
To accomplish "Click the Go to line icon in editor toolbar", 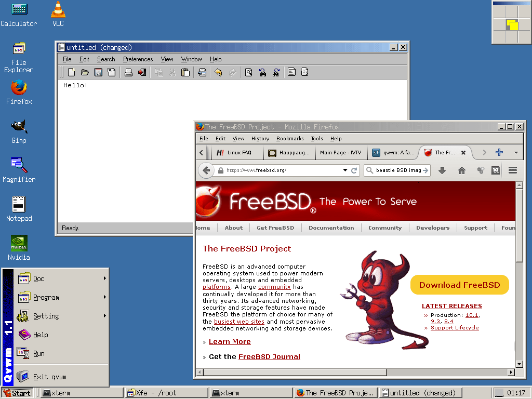I will (202, 72).
